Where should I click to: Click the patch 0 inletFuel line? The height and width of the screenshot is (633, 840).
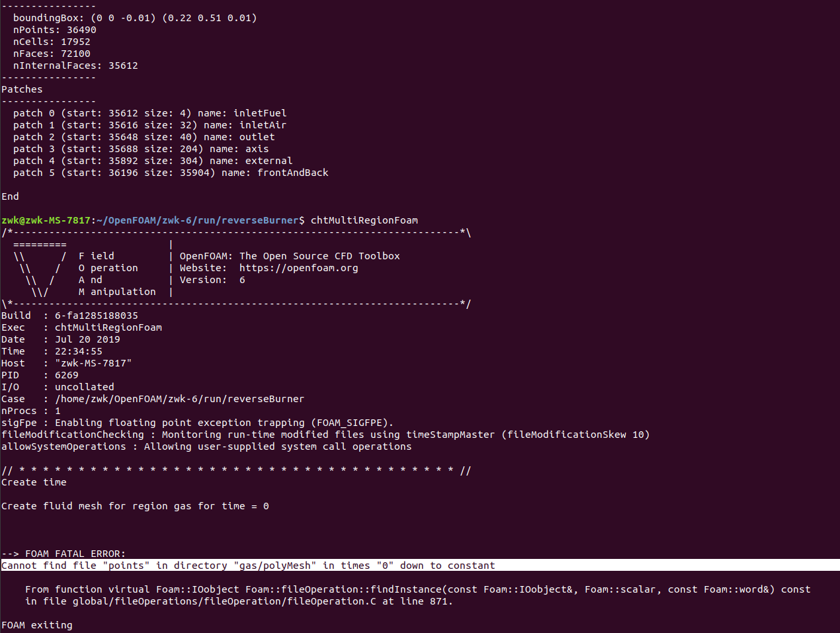tap(149, 113)
